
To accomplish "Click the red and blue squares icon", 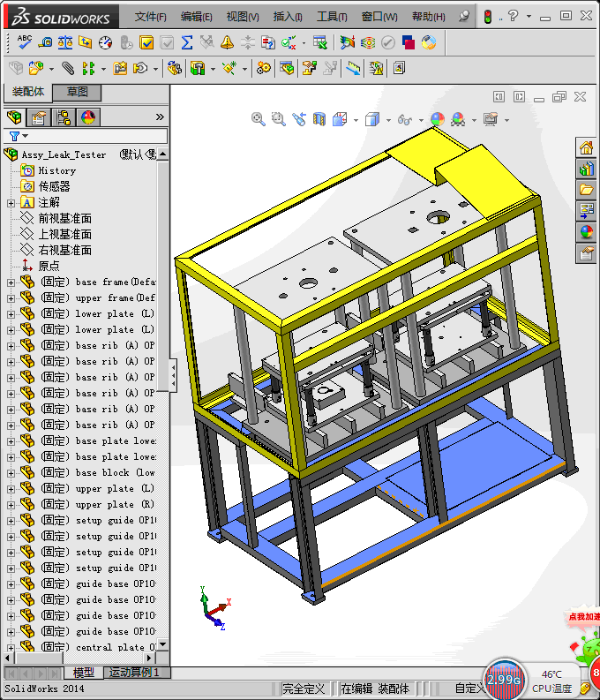I will click(x=409, y=42).
